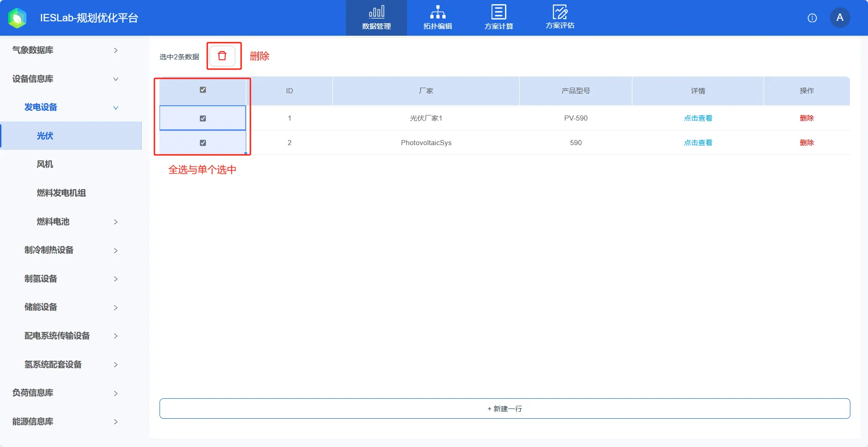
Task: Click the 选中2条数据 status text
Action: 179,57
